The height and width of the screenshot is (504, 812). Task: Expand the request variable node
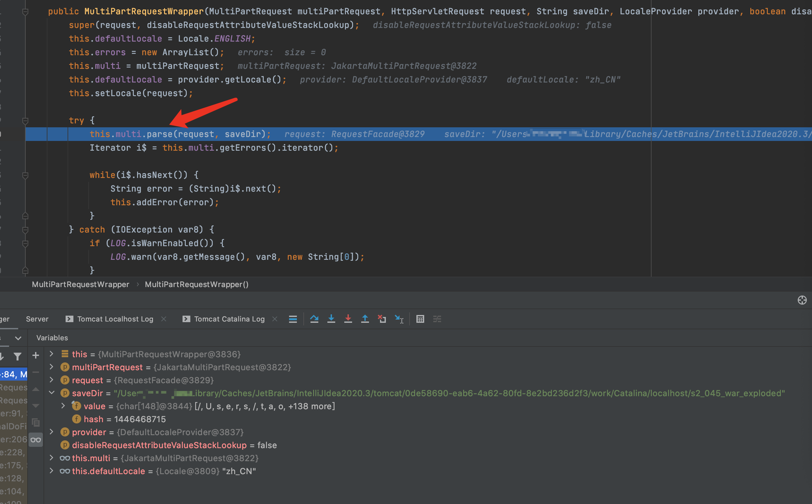tap(51, 380)
